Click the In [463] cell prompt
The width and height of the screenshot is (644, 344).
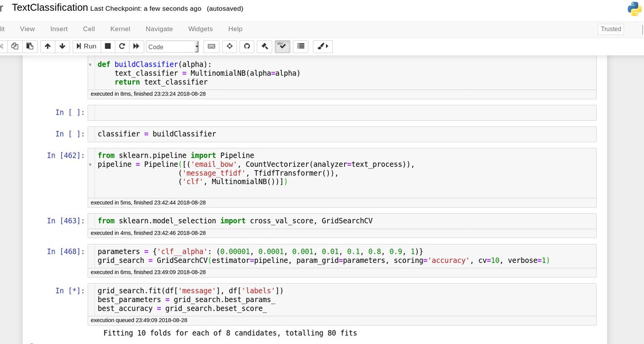(x=65, y=221)
